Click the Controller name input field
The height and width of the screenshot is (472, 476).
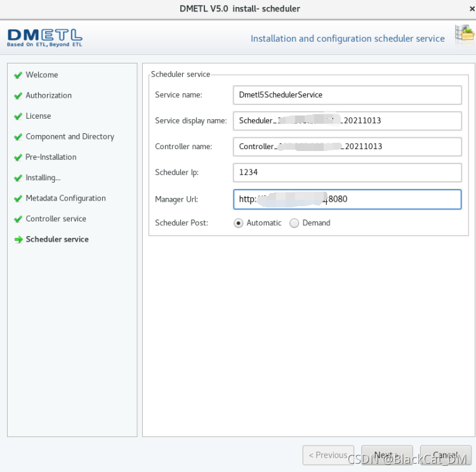[x=347, y=147]
